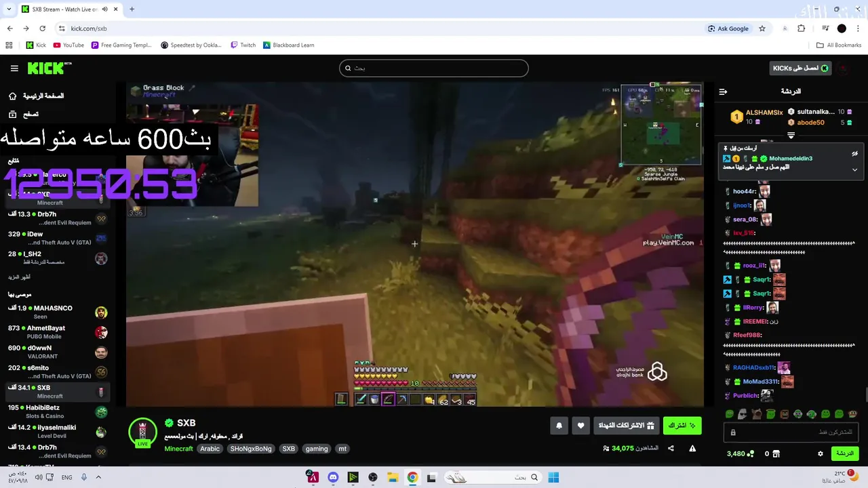Open Home page in sidebar
The height and width of the screenshot is (488, 868).
(x=37, y=96)
